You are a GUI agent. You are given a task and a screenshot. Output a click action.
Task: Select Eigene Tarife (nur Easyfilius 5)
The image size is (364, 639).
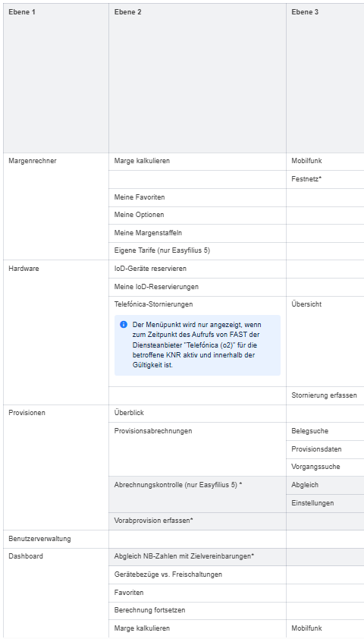pyautogui.click(x=197, y=251)
